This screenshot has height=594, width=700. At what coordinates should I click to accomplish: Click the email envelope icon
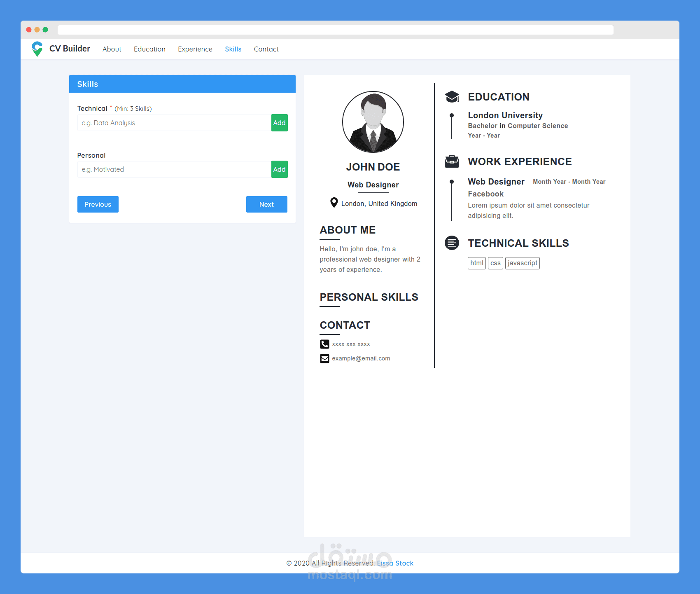point(324,358)
